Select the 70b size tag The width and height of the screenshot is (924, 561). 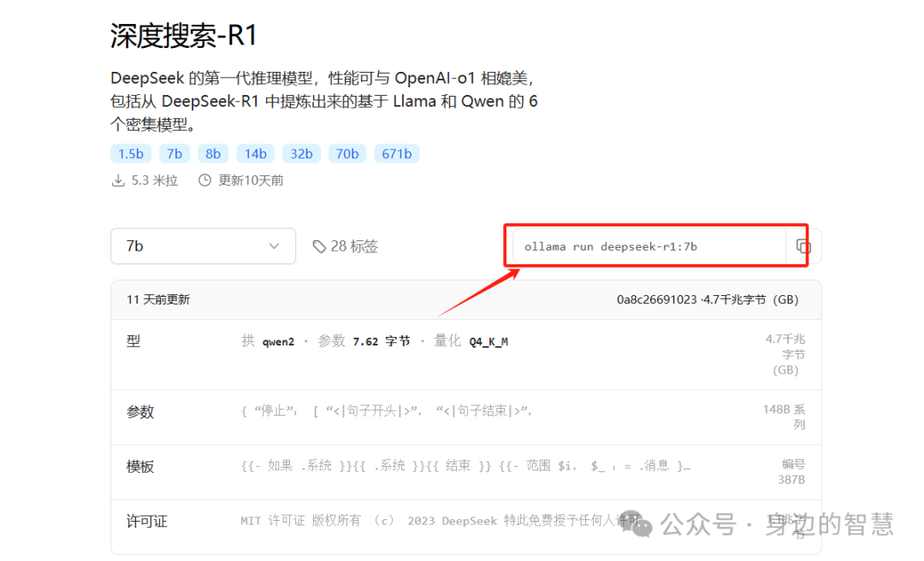(x=347, y=154)
